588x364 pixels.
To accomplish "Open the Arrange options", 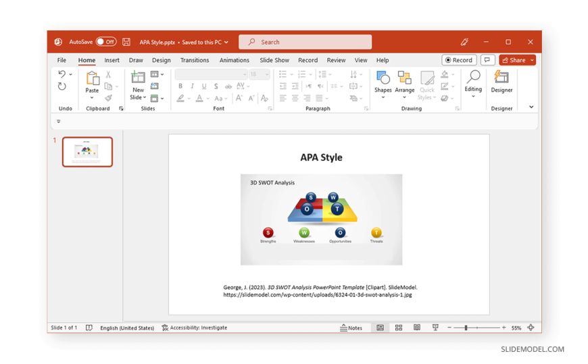I will 404,81.
